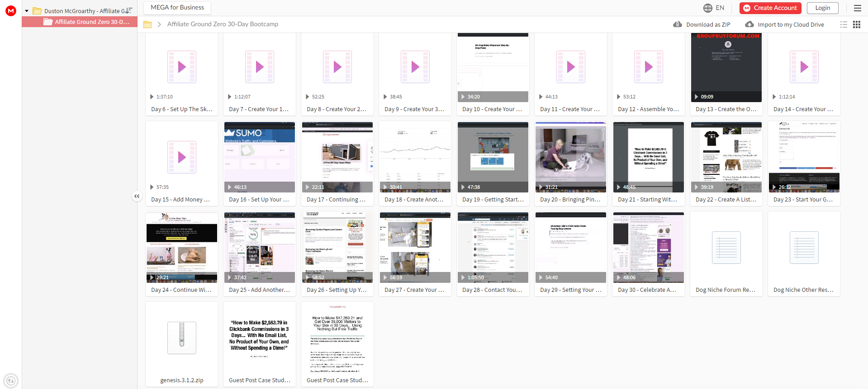868x389 pixels.
Task: Open the Dog Niche Forum document icon
Action: [726, 248]
